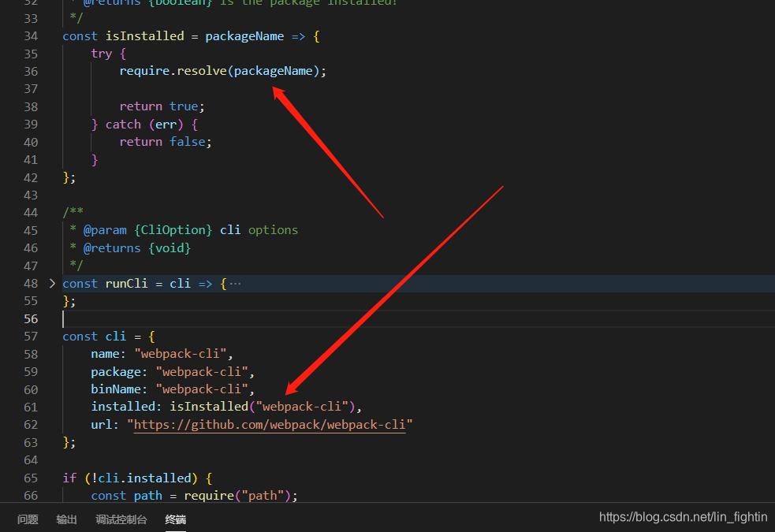Viewport: 775px width, 532px height.
Task: Open the github.com/webpack/webpack-cli URL link
Action: pos(270,425)
